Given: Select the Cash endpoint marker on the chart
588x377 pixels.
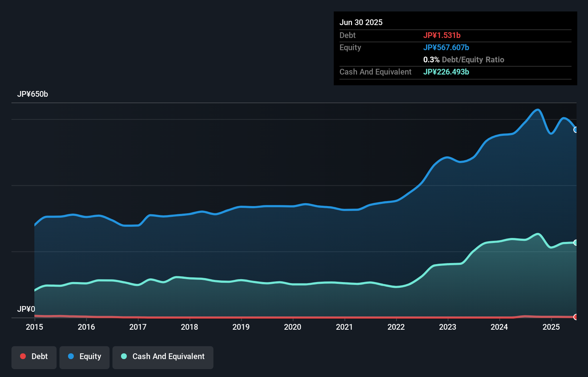Looking at the screenshot, I should click(575, 242).
